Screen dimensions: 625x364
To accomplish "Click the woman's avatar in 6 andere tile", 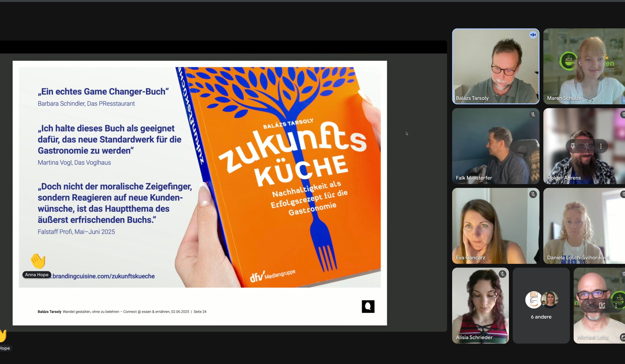I will (x=550, y=300).
